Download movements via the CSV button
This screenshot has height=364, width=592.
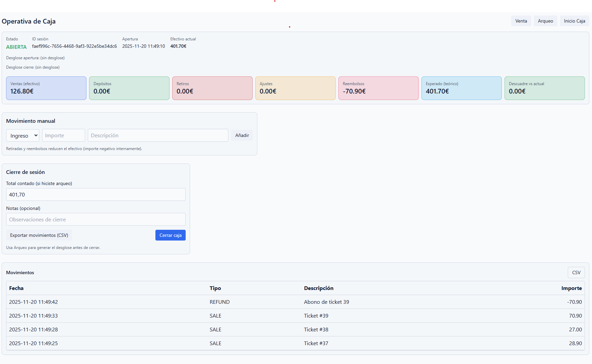coord(576,272)
